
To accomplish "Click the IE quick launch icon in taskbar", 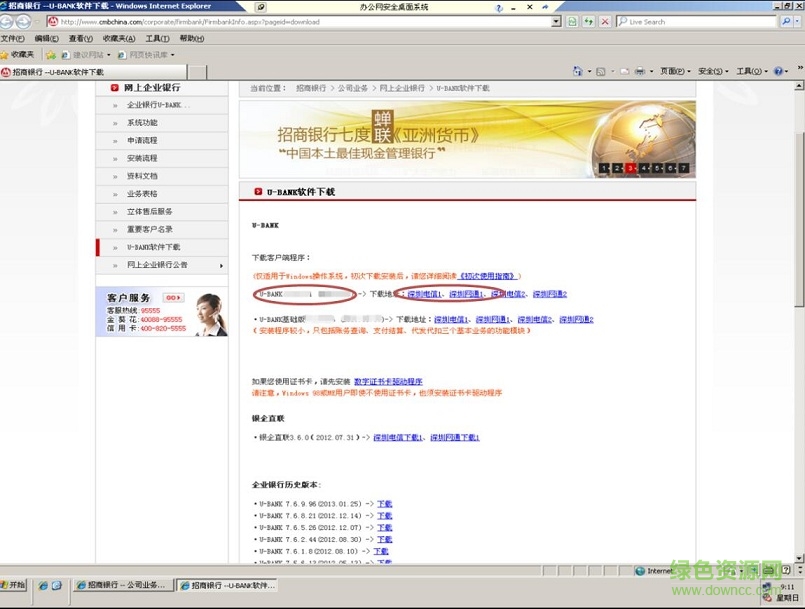I will [43, 585].
